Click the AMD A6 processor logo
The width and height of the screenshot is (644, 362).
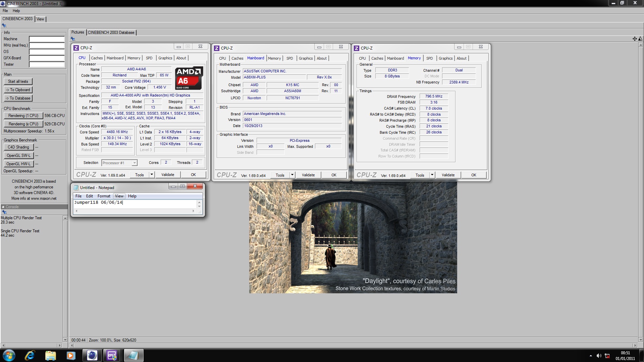189,78
